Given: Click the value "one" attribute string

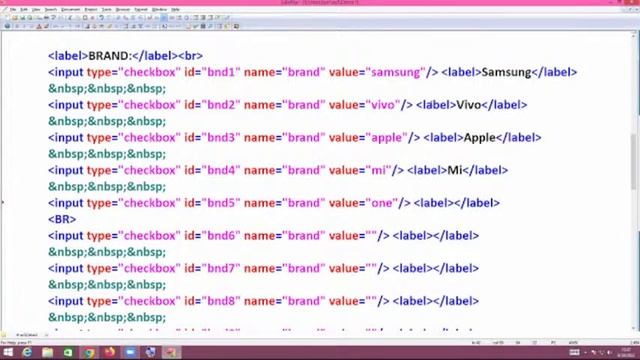Looking at the screenshot, I should 382,203.
